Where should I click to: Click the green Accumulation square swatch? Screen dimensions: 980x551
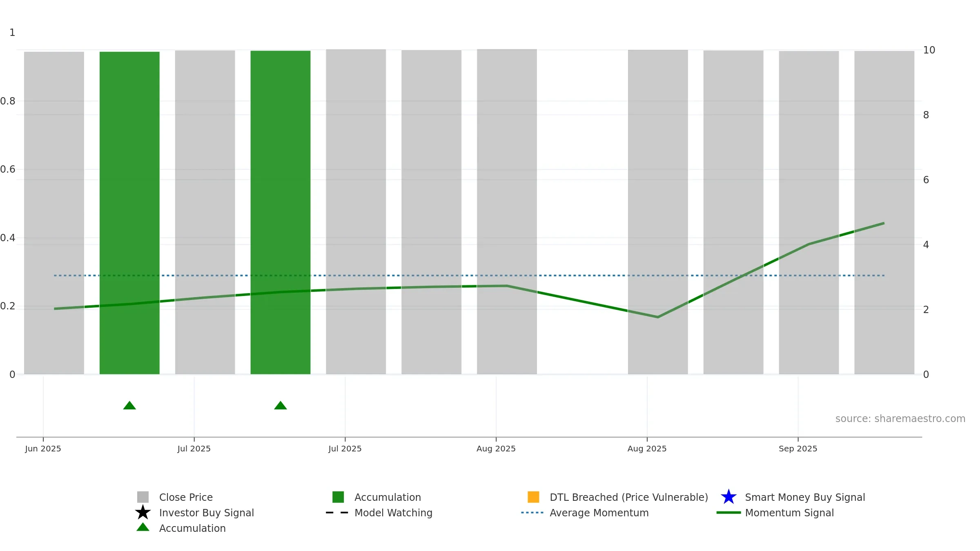(338, 497)
